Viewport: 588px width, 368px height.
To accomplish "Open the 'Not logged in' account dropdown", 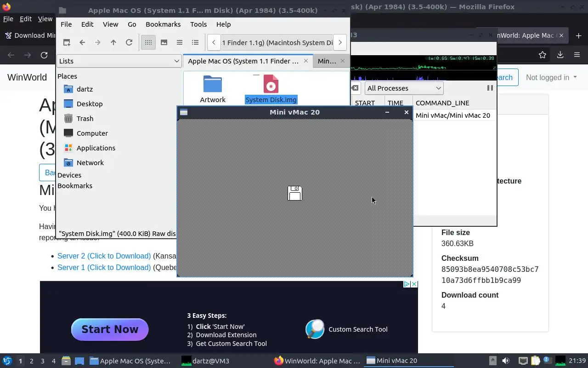I will coord(551,77).
